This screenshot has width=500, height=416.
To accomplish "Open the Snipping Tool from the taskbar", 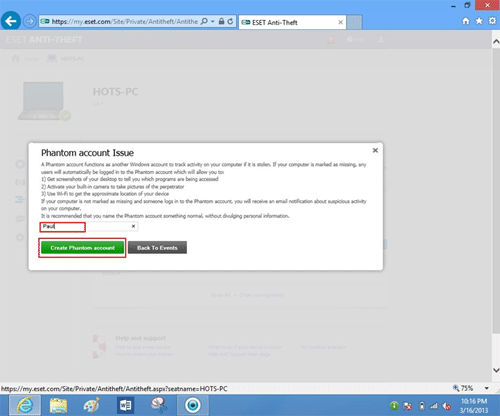I will click(x=159, y=405).
